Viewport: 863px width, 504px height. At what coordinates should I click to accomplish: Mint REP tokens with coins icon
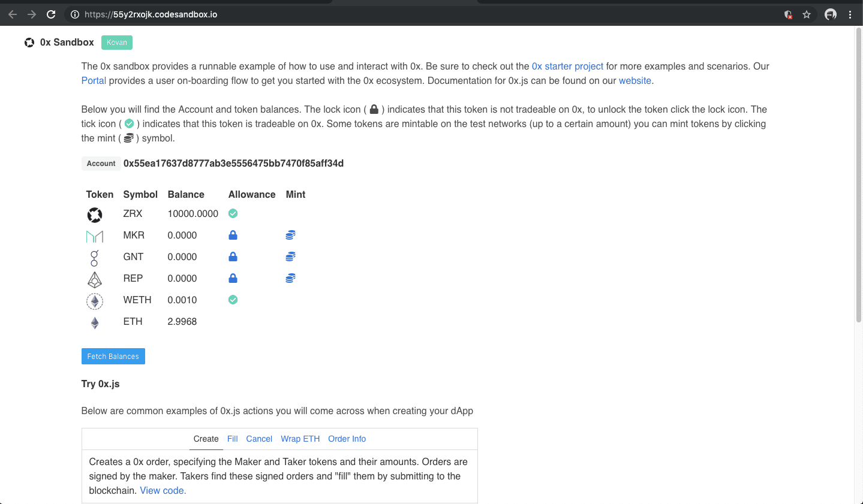click(x=290, y=278)
